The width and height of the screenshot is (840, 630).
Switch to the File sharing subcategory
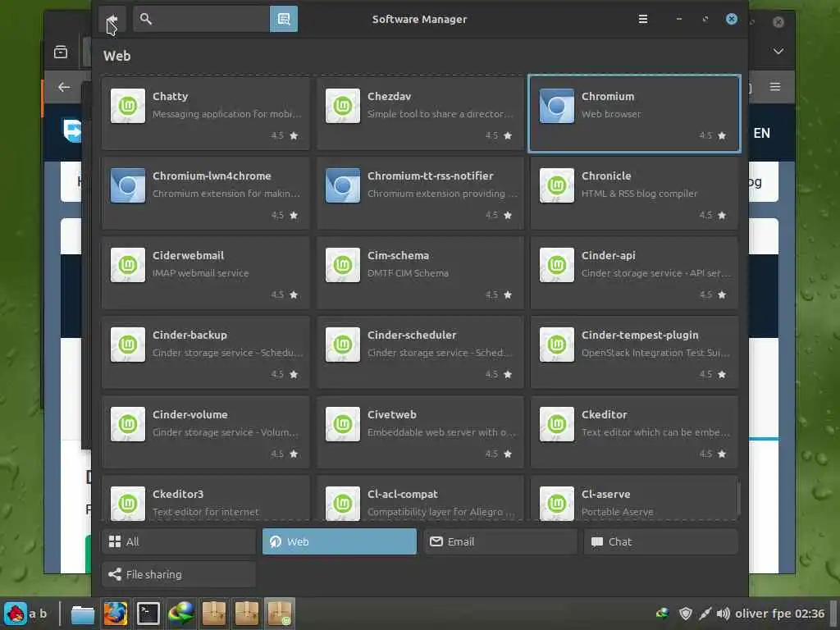[179, 574]
